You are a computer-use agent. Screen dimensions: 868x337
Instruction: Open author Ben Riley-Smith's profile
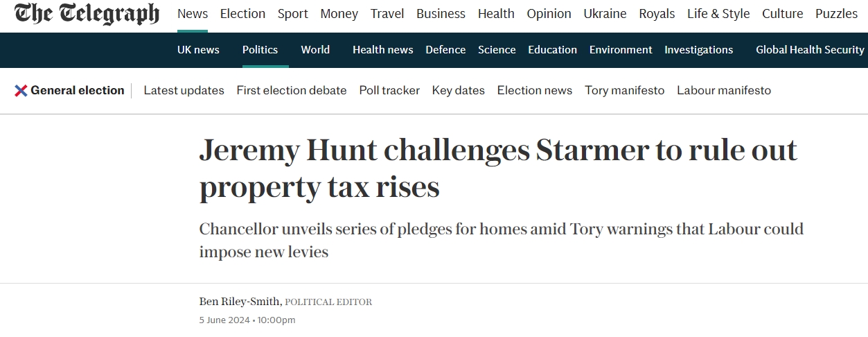pyautogui.click(x=240, y=302)
